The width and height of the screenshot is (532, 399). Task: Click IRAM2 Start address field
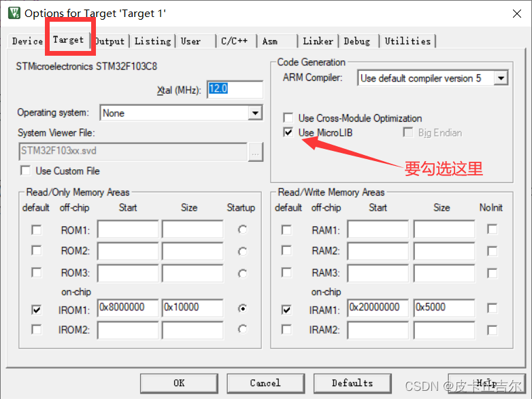(378, 330)
